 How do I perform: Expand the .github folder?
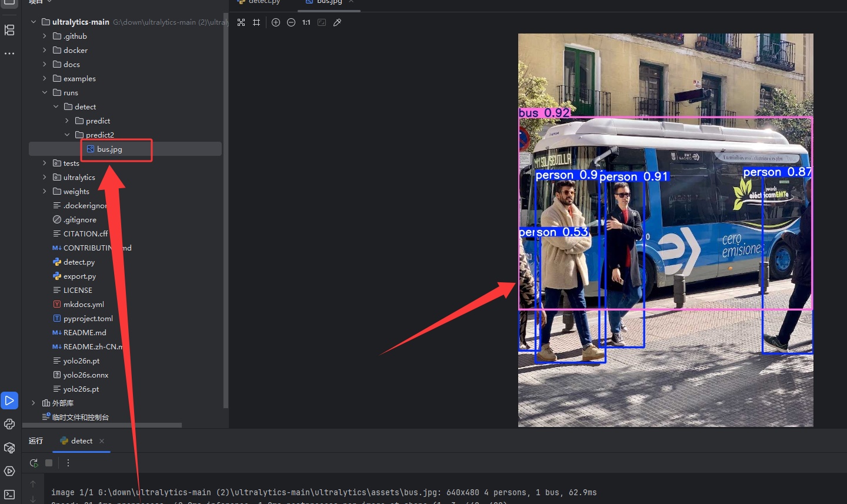point(45,36)
